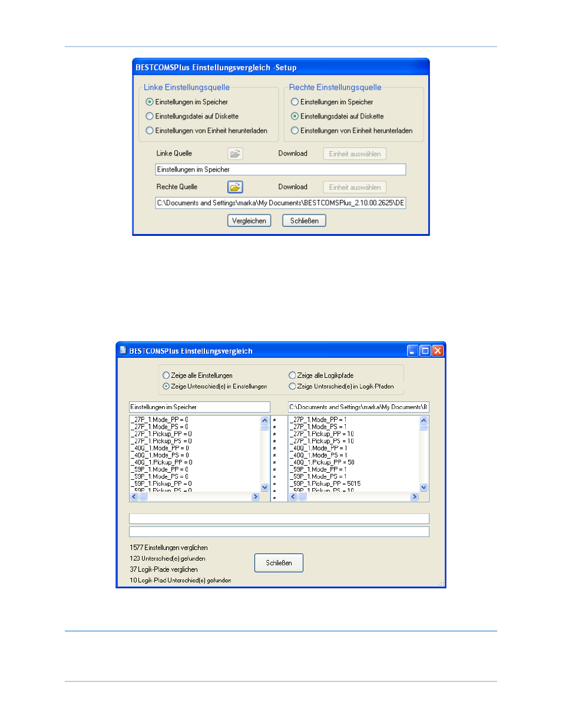
Task: Click the Rechte Quelle path field
Action: 280,203
